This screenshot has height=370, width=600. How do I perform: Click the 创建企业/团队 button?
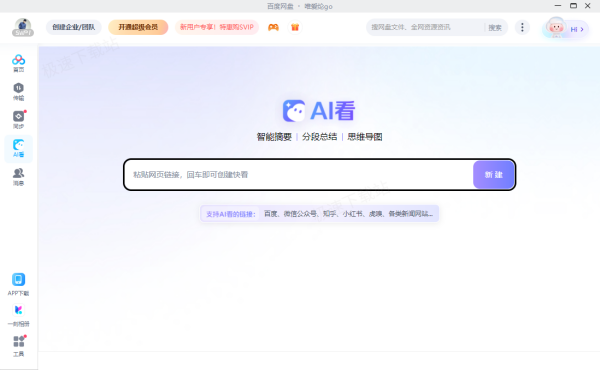[73, 27]
